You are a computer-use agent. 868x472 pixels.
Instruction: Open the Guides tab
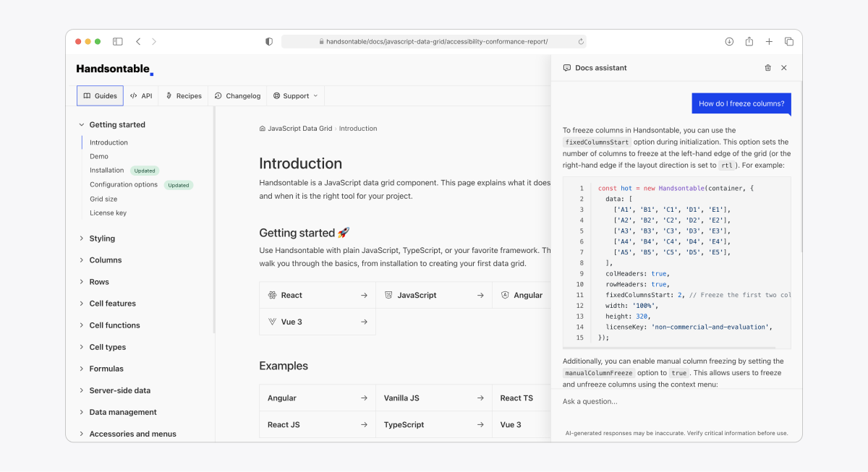100,95
